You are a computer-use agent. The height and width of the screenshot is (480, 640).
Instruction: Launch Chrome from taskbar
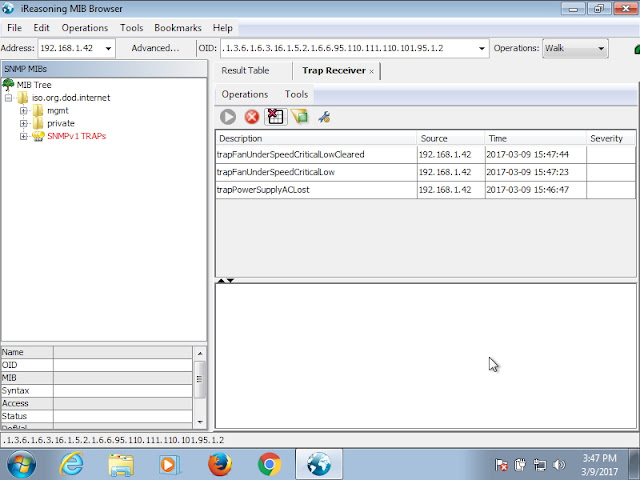point(269,464)
